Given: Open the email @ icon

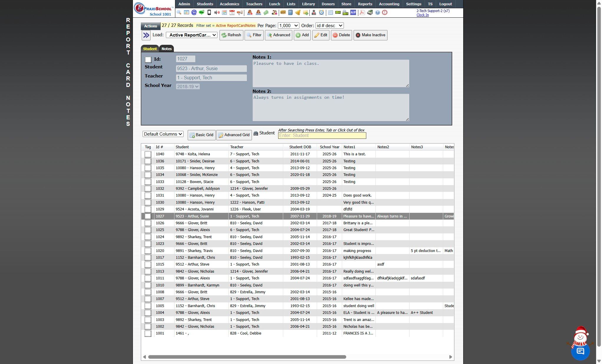Looking at the screenshot, I should click(x=194, y=12).
